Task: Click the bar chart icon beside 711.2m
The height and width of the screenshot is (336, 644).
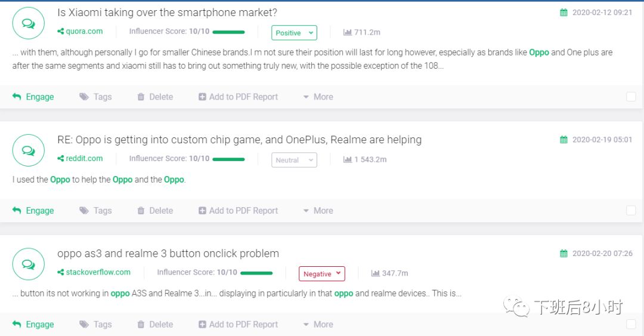Action: pos(348,32)
